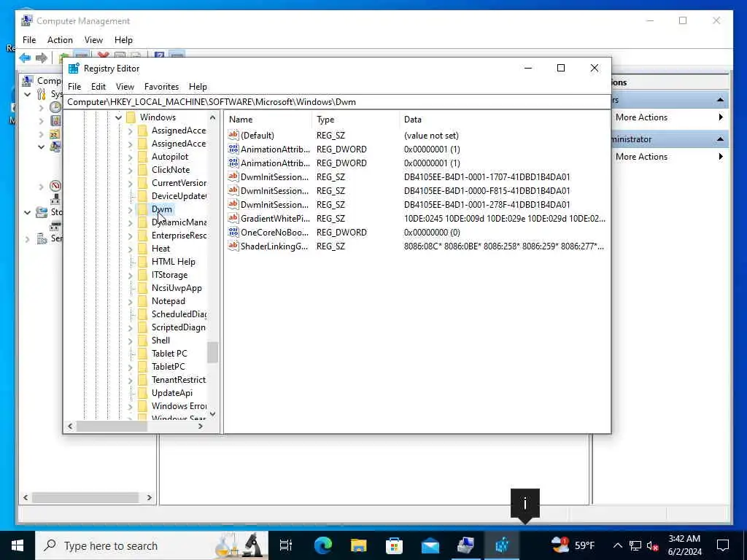Click the AnimationAttrib DWORD icon in first row
The image size is (747, 560).
tap(233, 149)
